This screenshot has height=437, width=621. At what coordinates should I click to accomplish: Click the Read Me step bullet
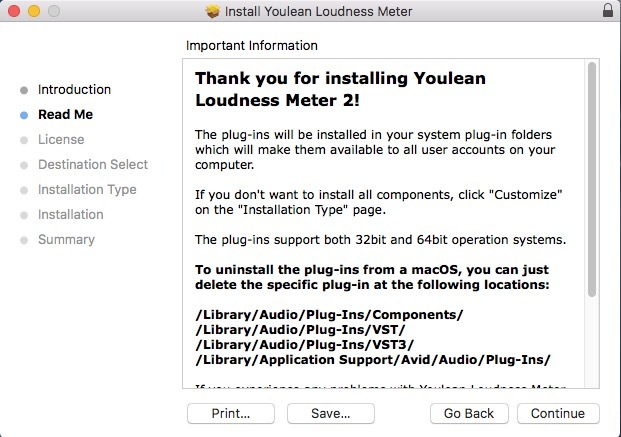(24, 115)
